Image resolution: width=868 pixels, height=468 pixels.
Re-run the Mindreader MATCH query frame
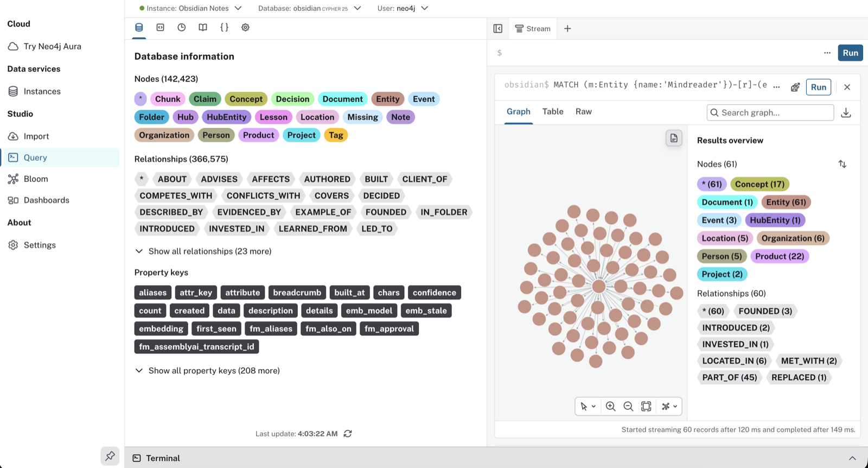pyautogui.click(x=818, y=87)
